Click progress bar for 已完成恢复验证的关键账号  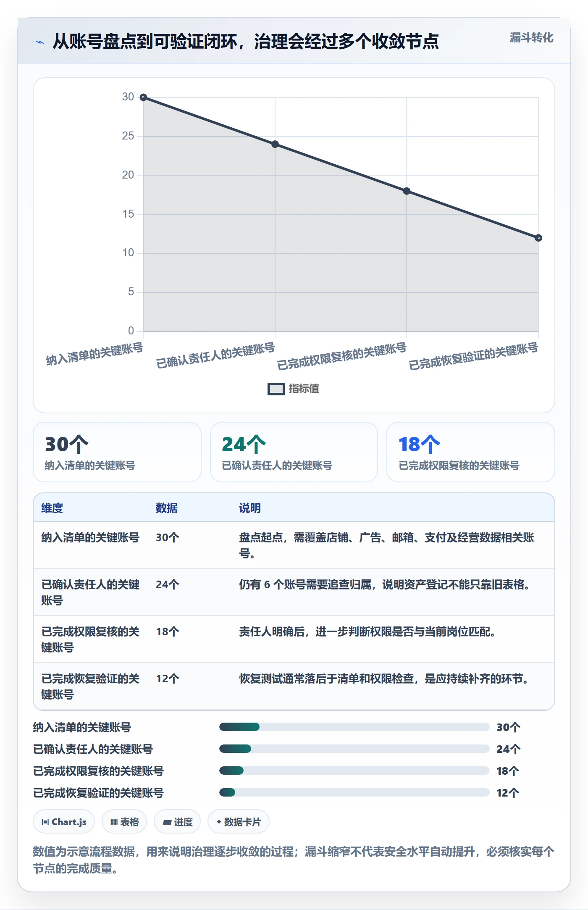tap(354, 792)
